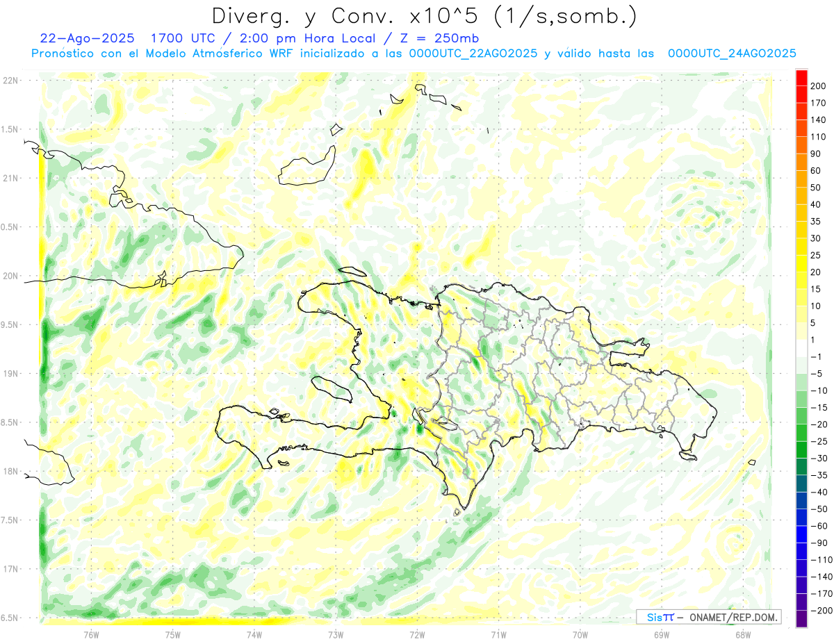This screenshot has height=644, width=834.
Task: Click the '21N' latitude label
Action: pyautogui.click(x=11, y=178)
